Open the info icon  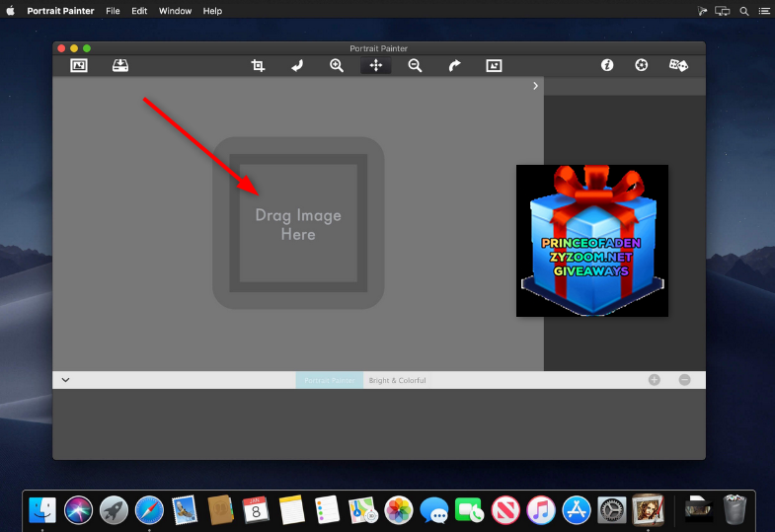pos(607,65)
